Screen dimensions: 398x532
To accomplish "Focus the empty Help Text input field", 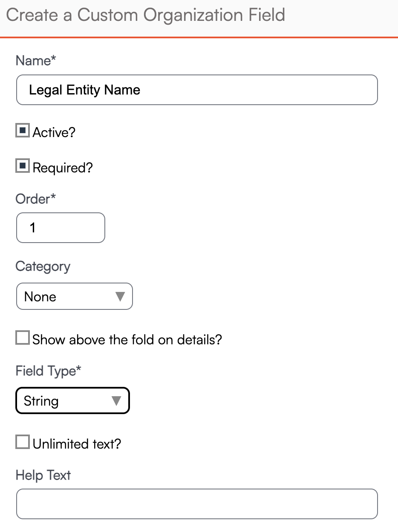I will point(196,504).
